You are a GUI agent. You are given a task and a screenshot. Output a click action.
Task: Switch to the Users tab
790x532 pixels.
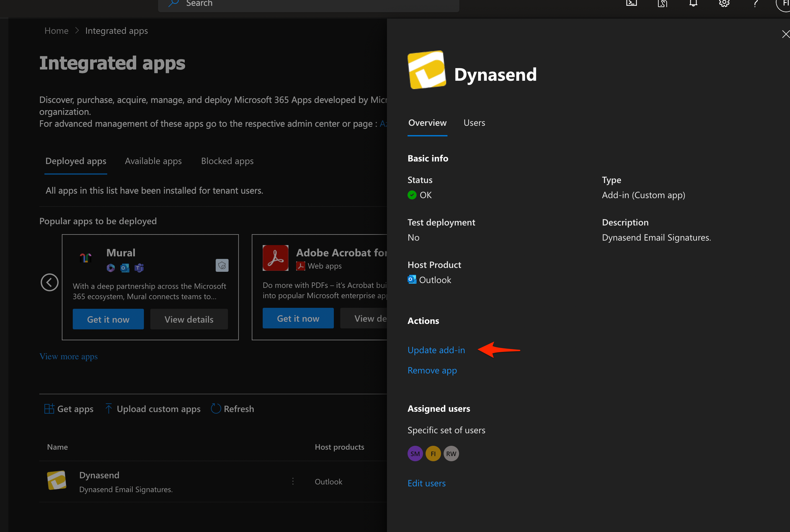474,123
